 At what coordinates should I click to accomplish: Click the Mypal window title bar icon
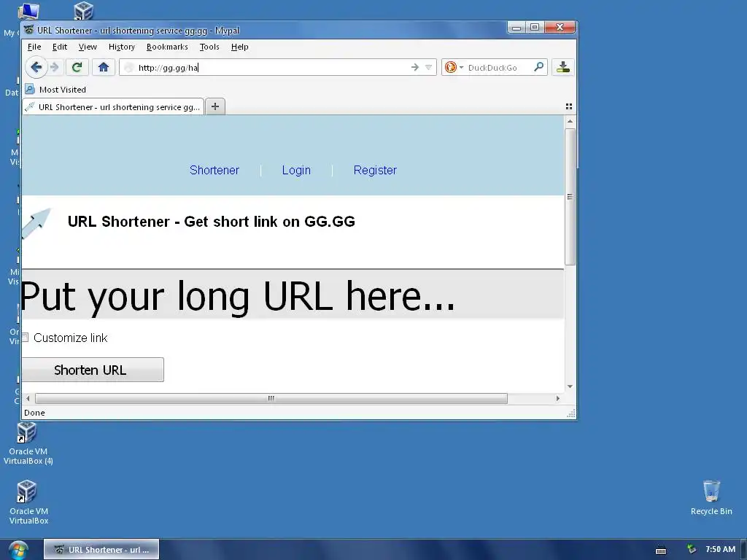(x=29, y=30)
